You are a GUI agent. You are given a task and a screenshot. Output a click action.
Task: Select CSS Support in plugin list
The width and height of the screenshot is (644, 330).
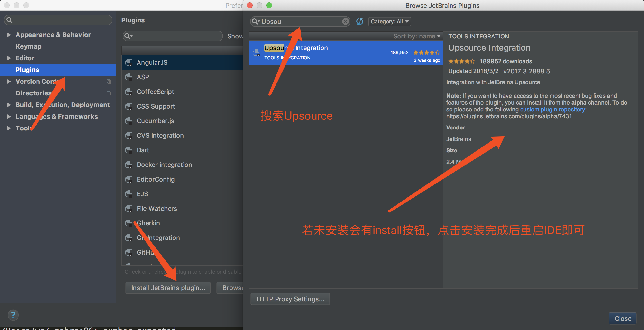tap(182, 106)
